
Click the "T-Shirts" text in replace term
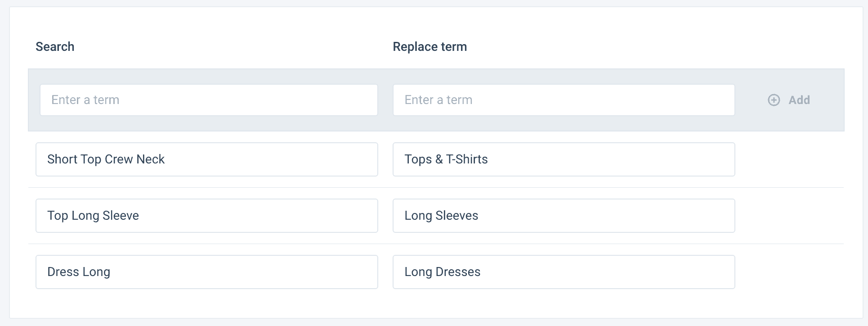[467, 159]
